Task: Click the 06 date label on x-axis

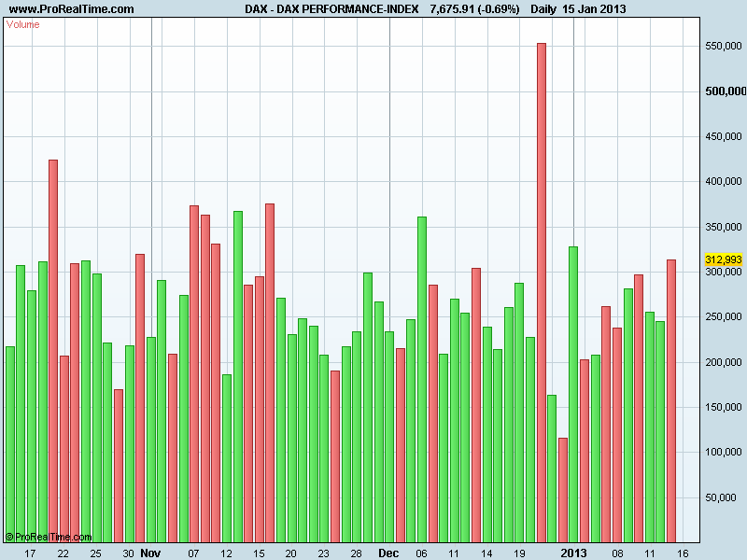Action: (x=422, y=553)
